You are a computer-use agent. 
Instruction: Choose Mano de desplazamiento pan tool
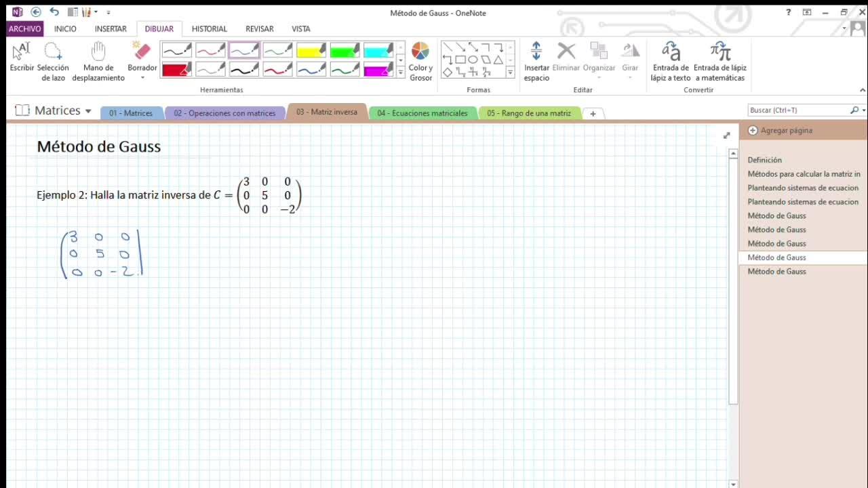pyautogui.click(x=98, y=62)
